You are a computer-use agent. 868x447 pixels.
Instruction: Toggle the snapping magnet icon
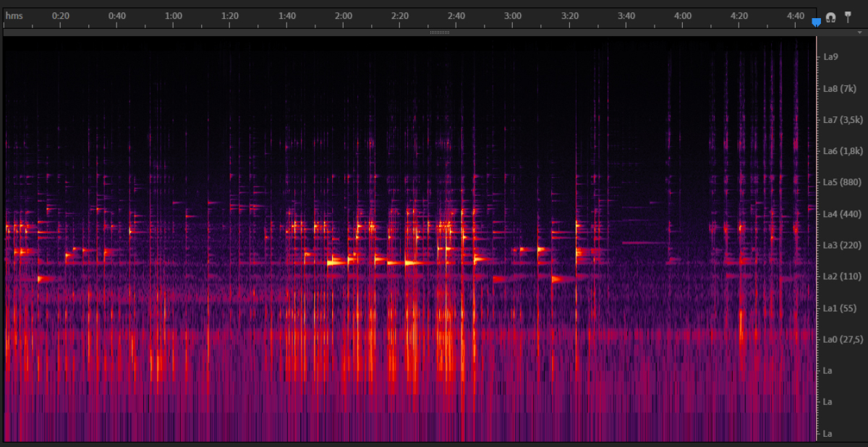pyautogui.click(x=830, y=17)
